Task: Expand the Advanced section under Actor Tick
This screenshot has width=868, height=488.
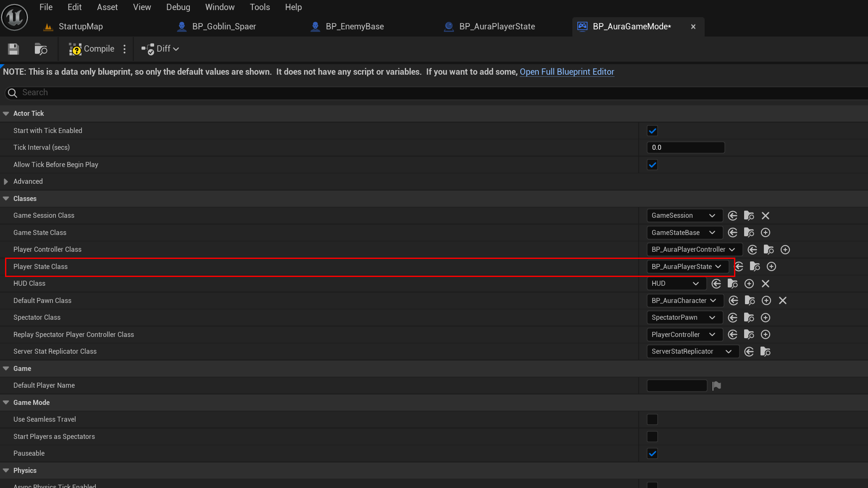Action: (6, 182)
